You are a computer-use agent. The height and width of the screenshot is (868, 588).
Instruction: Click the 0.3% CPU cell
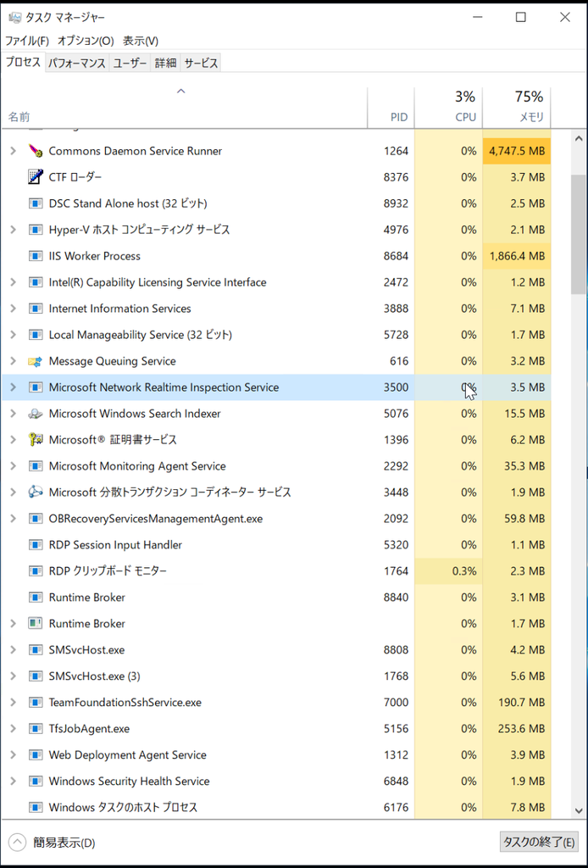(x=448, y=570)
